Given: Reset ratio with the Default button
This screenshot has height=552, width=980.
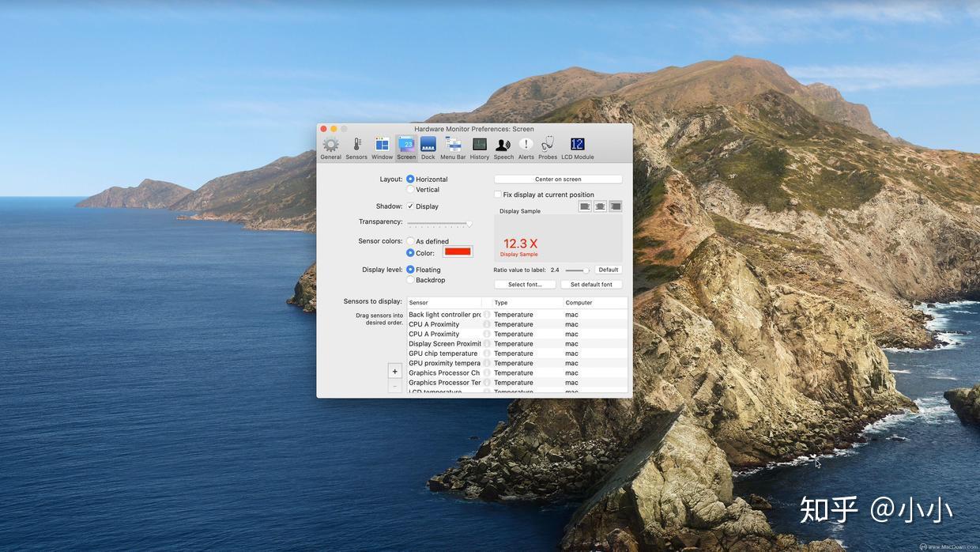Looking at the screenshot, I should click(x=608, y=269).
